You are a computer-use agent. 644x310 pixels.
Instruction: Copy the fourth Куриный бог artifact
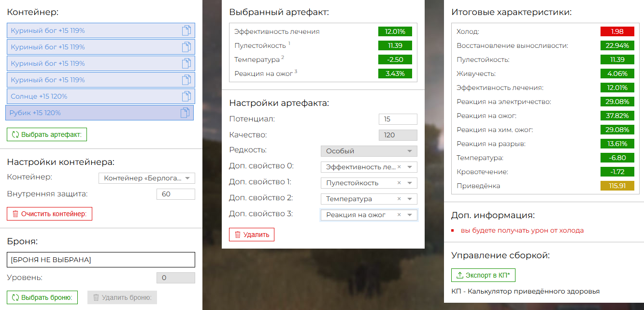pos(186,80)
